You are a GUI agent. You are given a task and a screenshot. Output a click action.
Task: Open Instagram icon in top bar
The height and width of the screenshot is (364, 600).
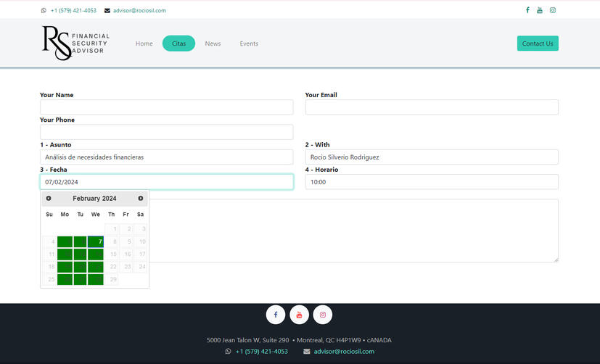coord(552,11)
